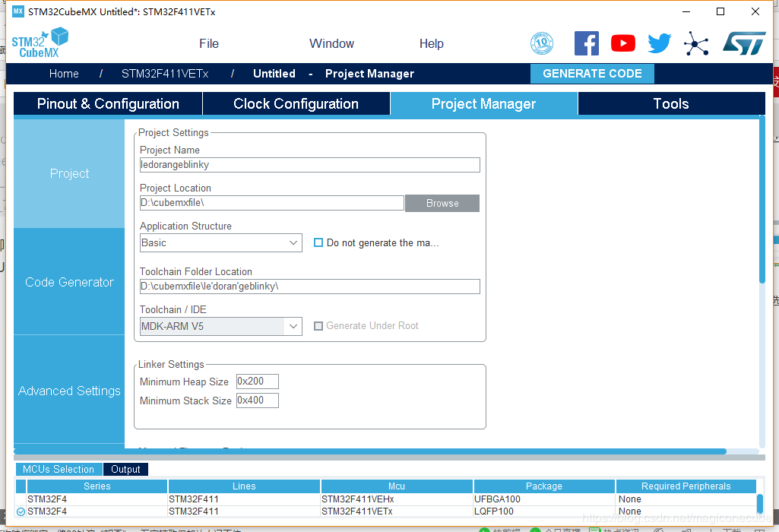Sort by Lines column header
Screen dimensions: 779x532
point(244,486)
